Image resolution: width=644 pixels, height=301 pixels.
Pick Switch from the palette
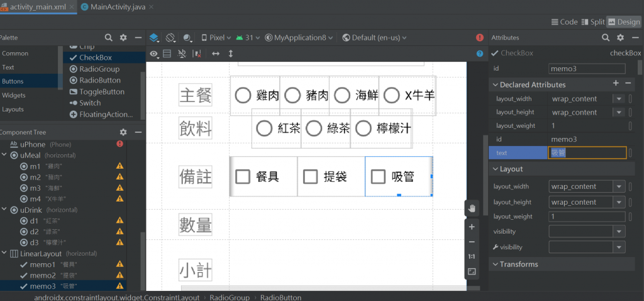(x=90, y=103)
